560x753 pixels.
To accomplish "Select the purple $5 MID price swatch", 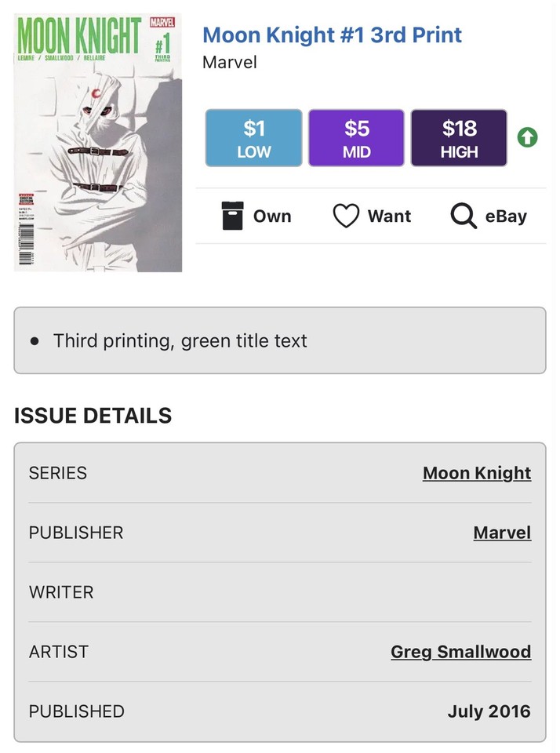I will (356, 137).
